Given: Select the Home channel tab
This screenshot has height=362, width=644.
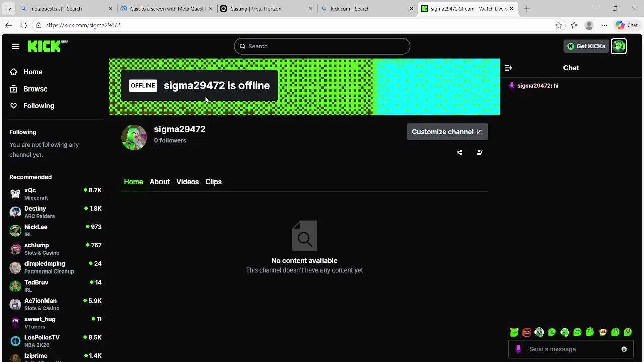Looking at the screenshot, I should coord(133,182).
